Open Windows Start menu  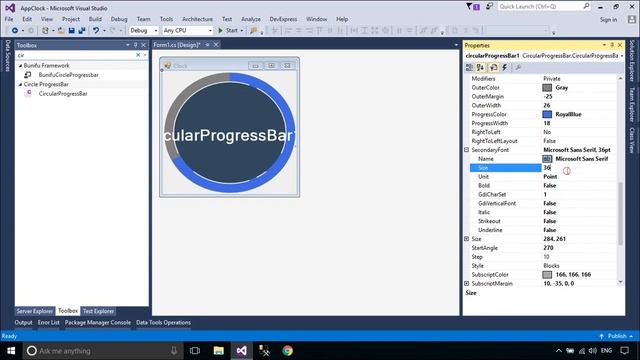pos(11,351)
